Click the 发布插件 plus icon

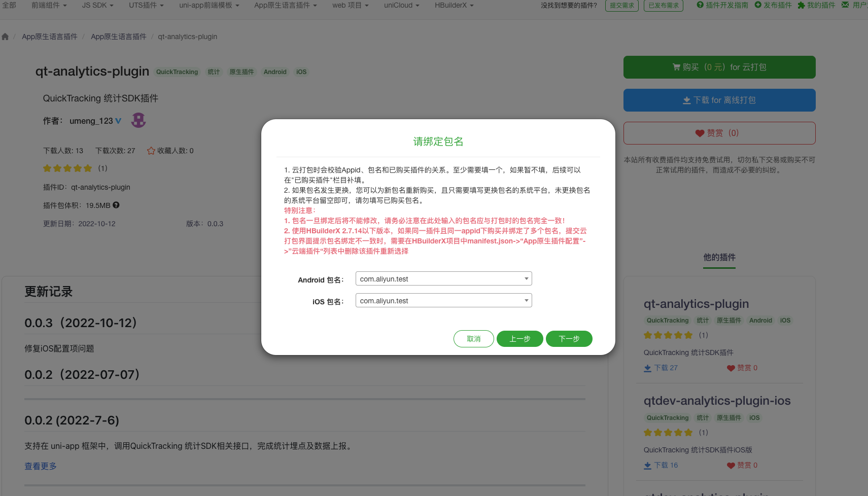pos(758,5)
